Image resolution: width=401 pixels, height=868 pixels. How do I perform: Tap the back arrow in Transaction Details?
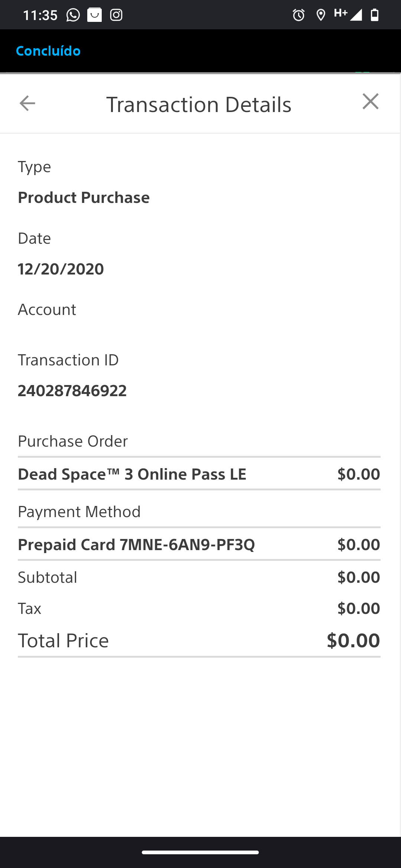coord(27,103)
